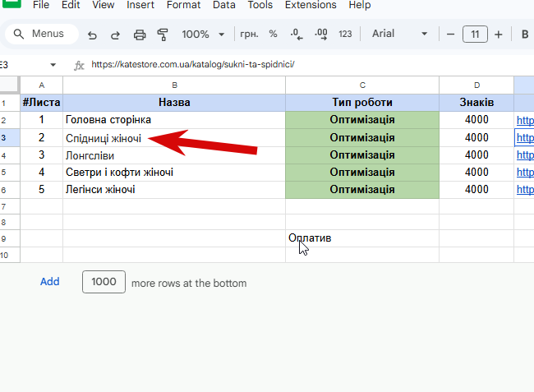Open the View menu
This screenshot has height=392, width=534.
point(104,5)
